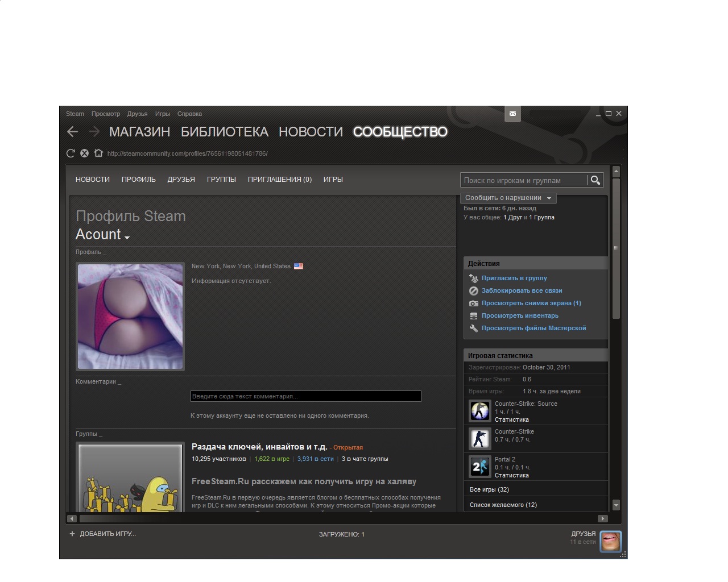Open Counter-Strike: Source game icon
The height and width of the screenshot is (582, 728).
pyautogui.click(x=479, y=411)
